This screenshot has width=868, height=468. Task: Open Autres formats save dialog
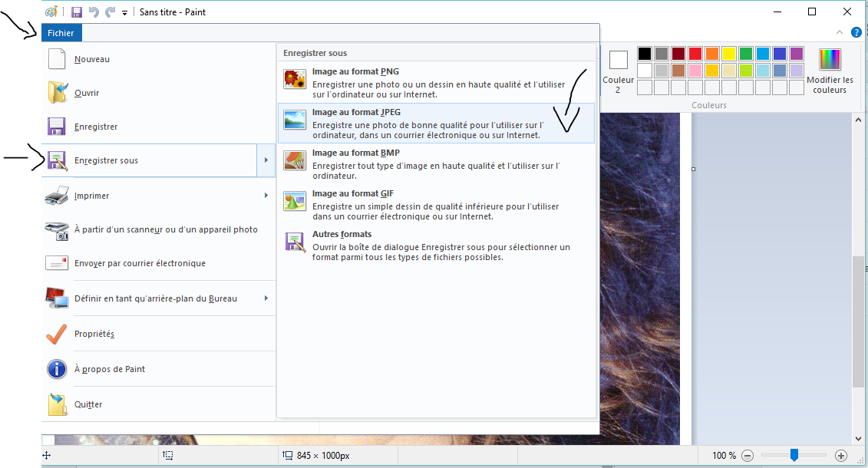[436, 245]
